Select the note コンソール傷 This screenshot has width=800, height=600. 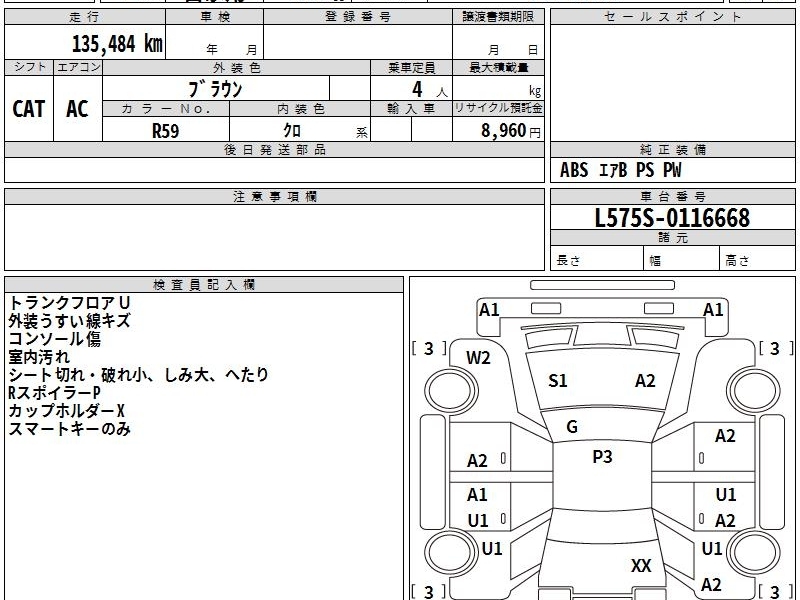coord(54,339)
